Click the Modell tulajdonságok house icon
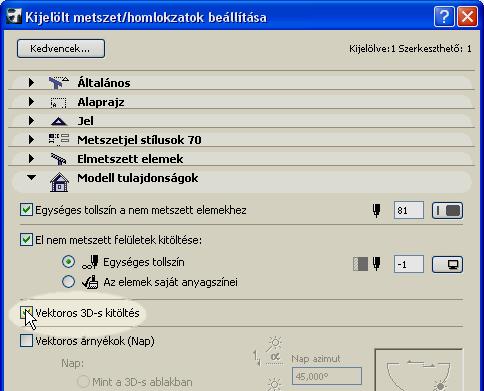This screenshot has width=484, height=391. pos(59,182)
